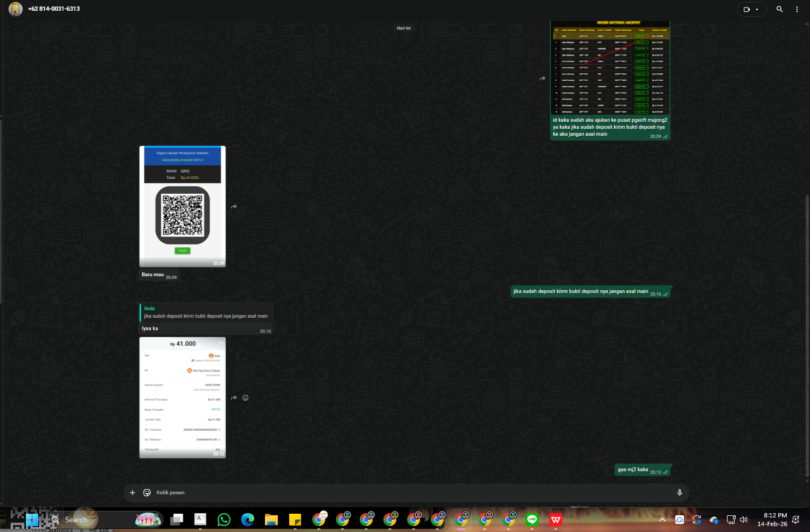This screenshot has height=532, width=810.
Task: Open the volume control in the tray
Action: pyautogui.click(x=744, y=520)
